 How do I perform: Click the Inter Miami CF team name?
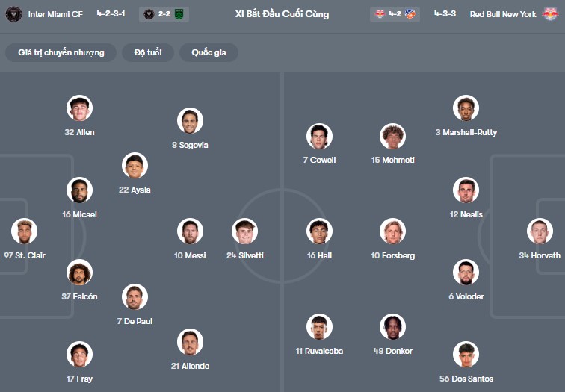click(x=57, y=14)
